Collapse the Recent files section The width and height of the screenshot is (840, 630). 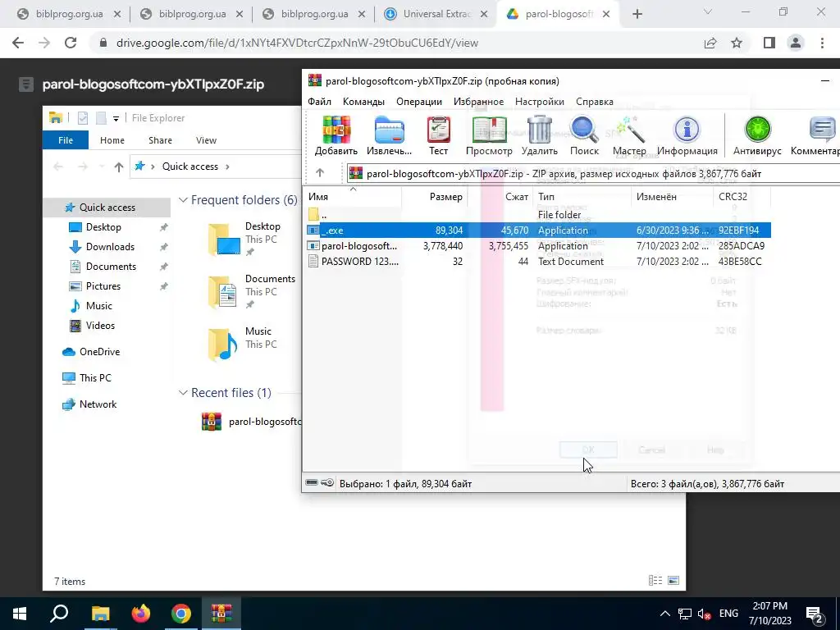[183, 393]
